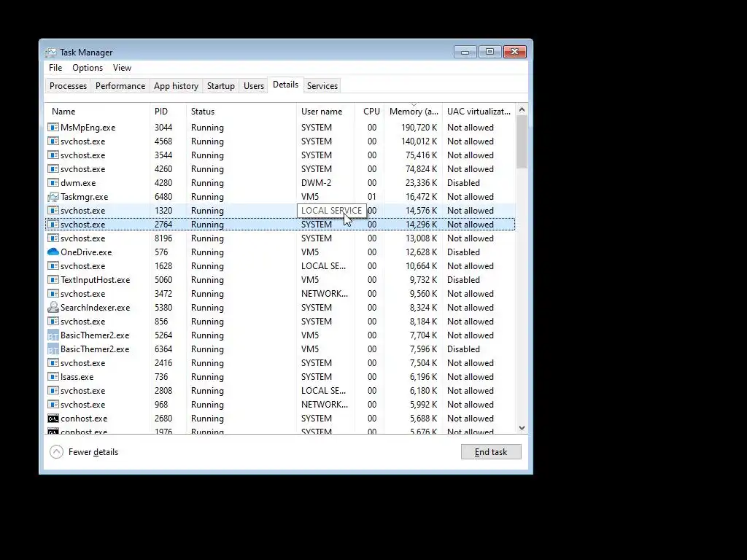Open the Options menu
Image resolution: width=747 pixels, height=560 pixels.
coord(88,68)
